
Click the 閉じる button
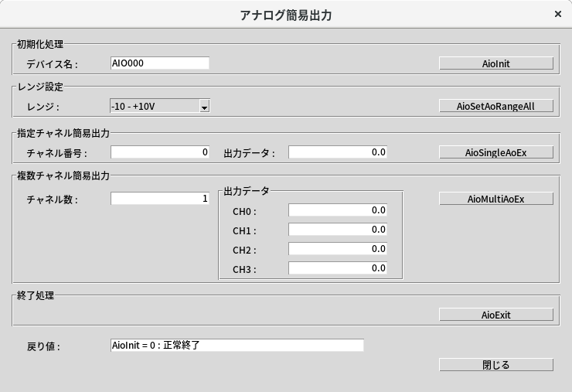click(x=495, y=365)
